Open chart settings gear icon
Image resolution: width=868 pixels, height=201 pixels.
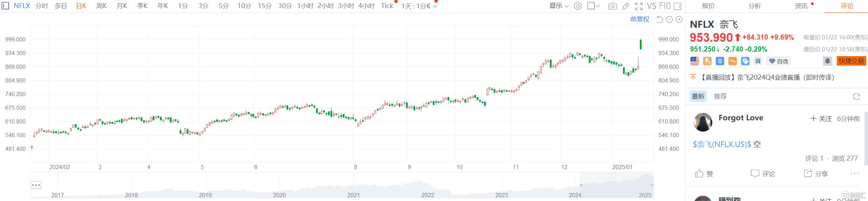coord(578,6)
